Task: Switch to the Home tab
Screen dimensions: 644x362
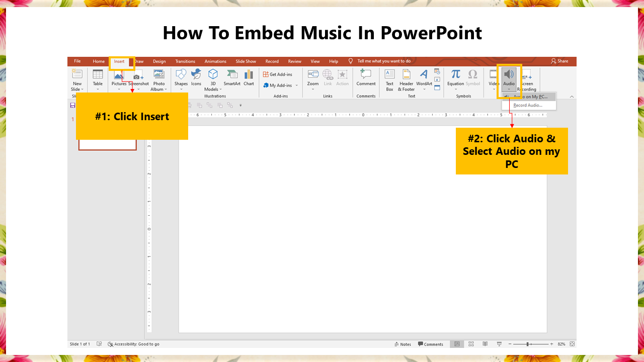Action: click(99, 61)
